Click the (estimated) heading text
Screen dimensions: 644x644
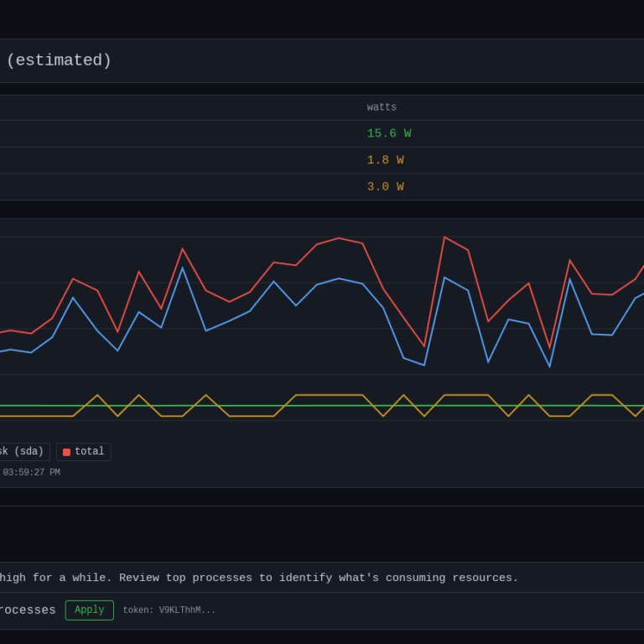[x=59, y=60]
